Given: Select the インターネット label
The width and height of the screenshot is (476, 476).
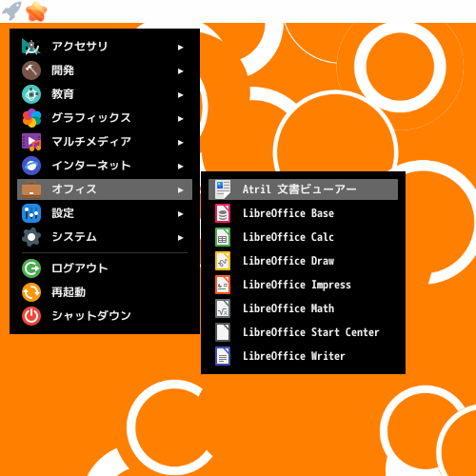Looking at the screenshot, I should click(91, 166).
